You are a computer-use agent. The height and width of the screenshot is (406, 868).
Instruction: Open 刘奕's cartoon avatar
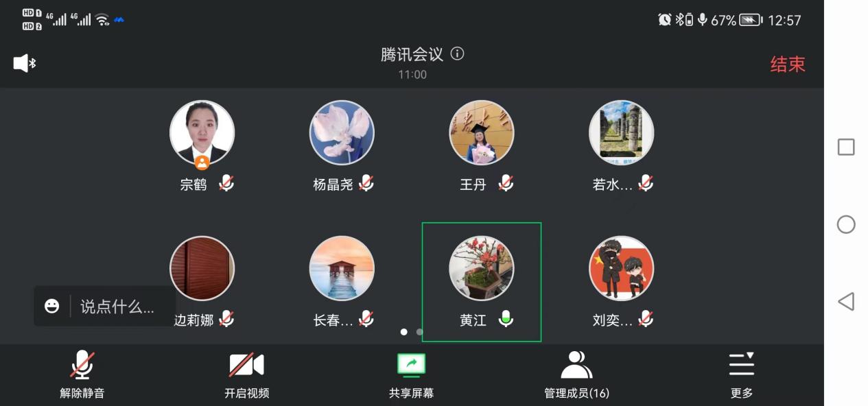(x=622, y=268)
